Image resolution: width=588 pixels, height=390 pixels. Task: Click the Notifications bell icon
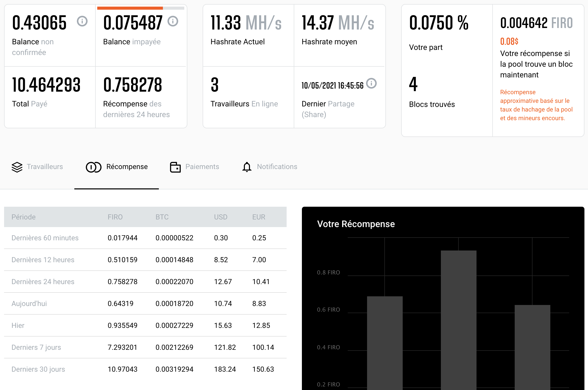coord(247,167)
